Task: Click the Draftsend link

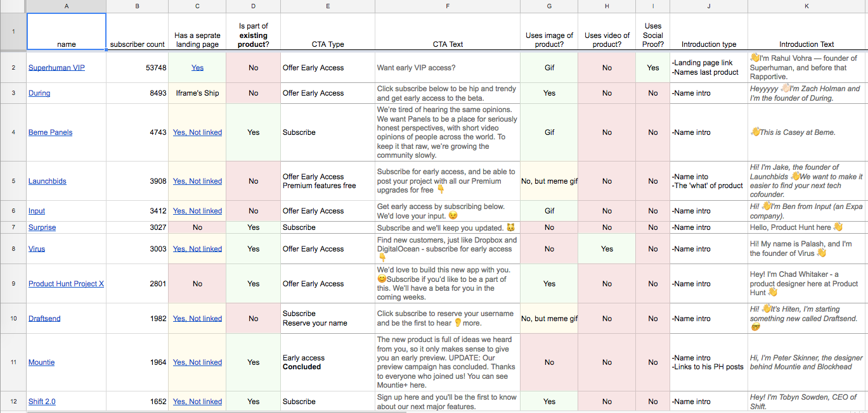Action: pos(44,319)
